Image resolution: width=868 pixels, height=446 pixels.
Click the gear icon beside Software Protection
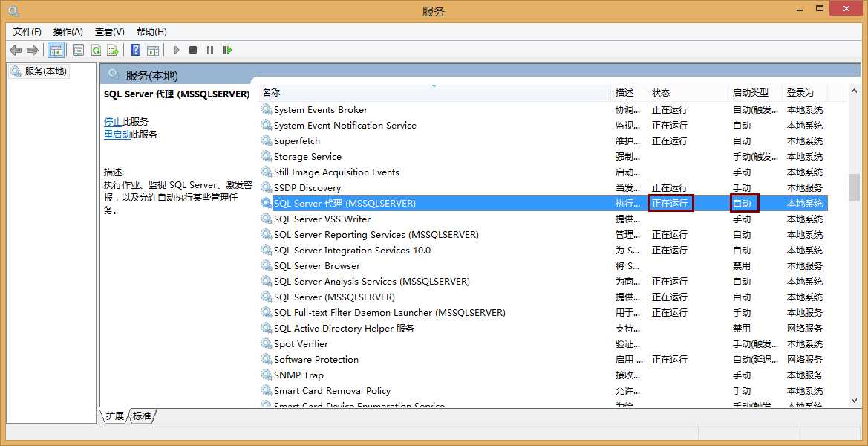(x=267, y=360)
